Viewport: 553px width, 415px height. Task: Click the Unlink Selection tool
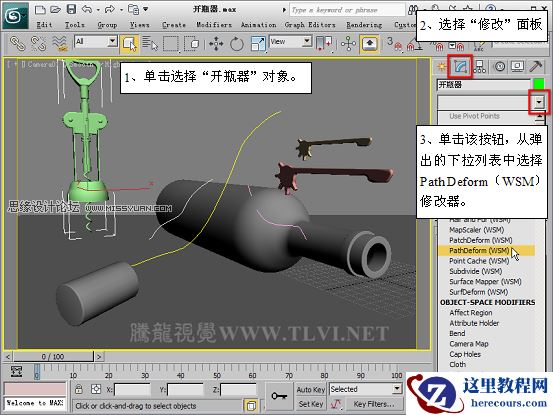[x=38, y=44]
